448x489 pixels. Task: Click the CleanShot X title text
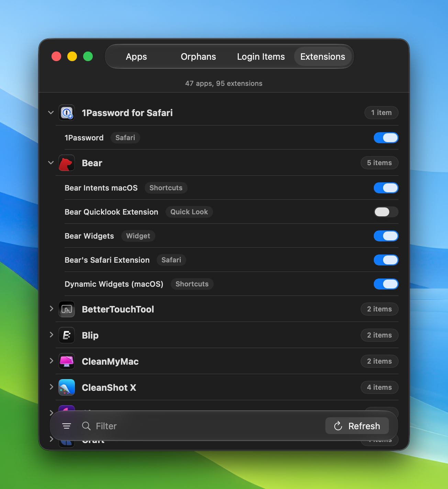tap(109, 387)
